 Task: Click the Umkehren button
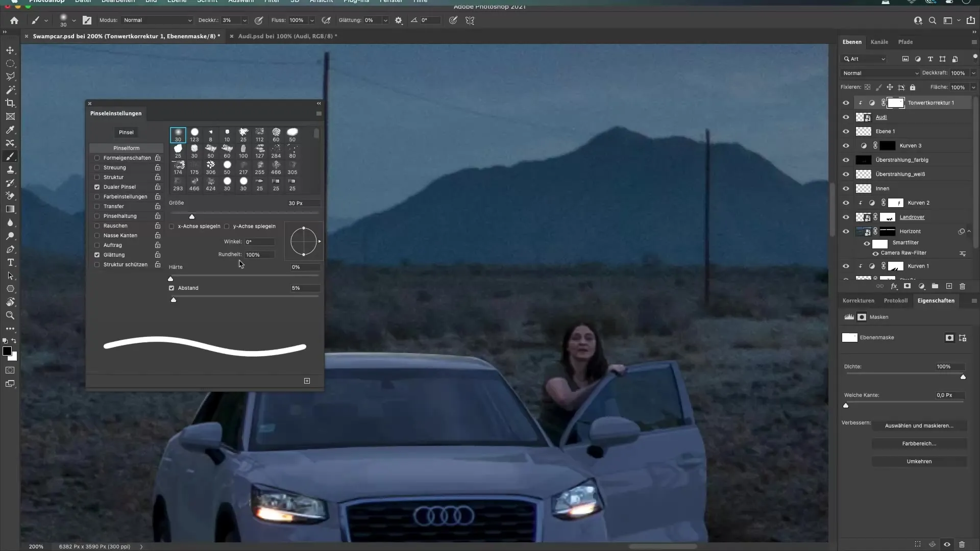pos(919,461)
